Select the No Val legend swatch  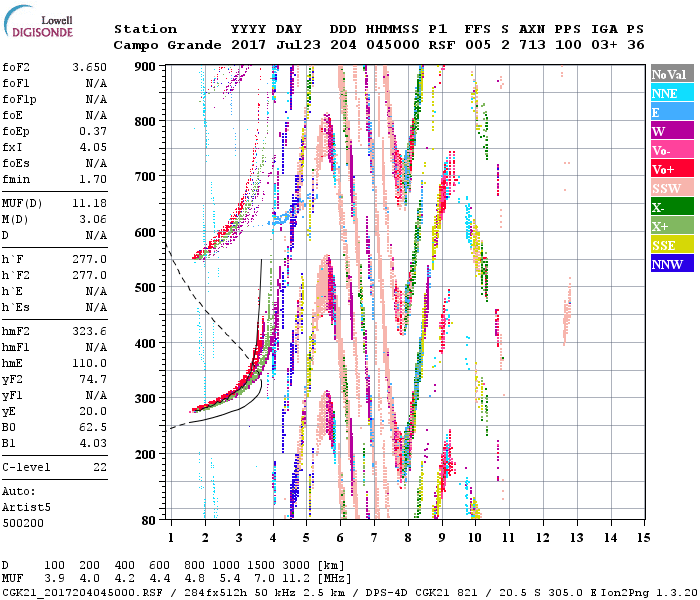(x=672, y=74)
